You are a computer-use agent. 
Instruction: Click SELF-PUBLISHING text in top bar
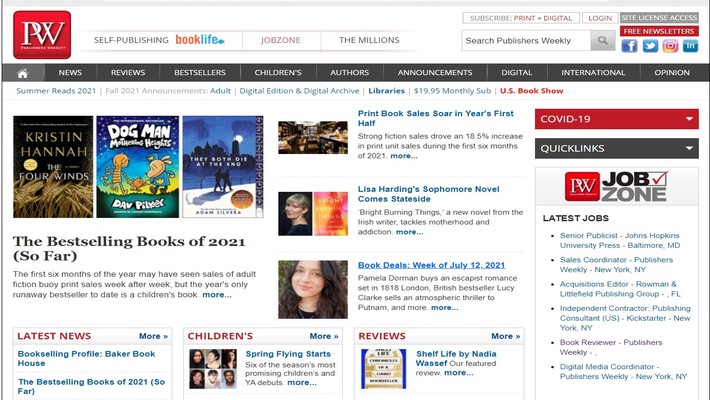[131, 40]
